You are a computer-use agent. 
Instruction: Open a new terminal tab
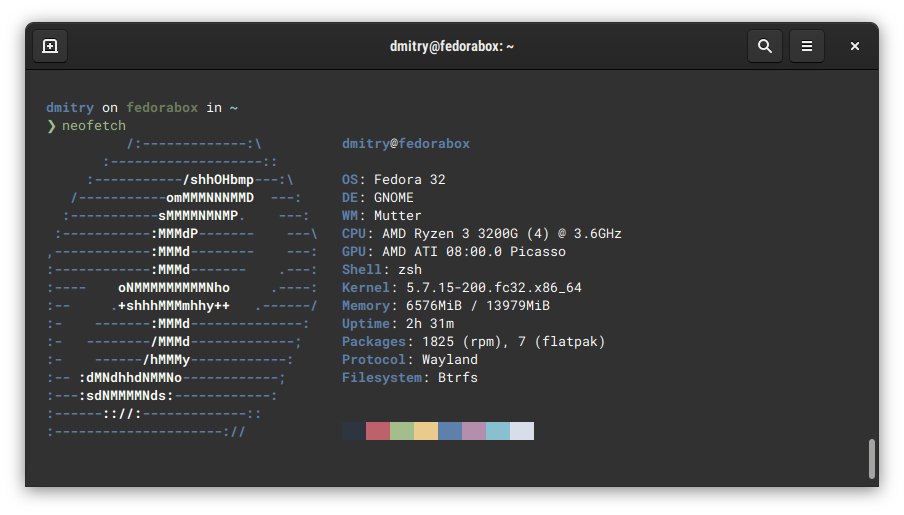click(x=50, y=46)
